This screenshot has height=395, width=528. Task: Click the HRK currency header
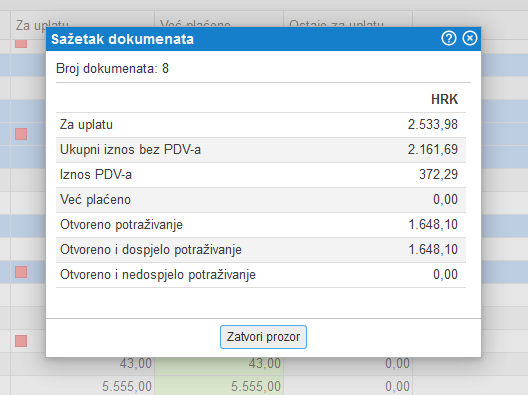click(444, 99)
